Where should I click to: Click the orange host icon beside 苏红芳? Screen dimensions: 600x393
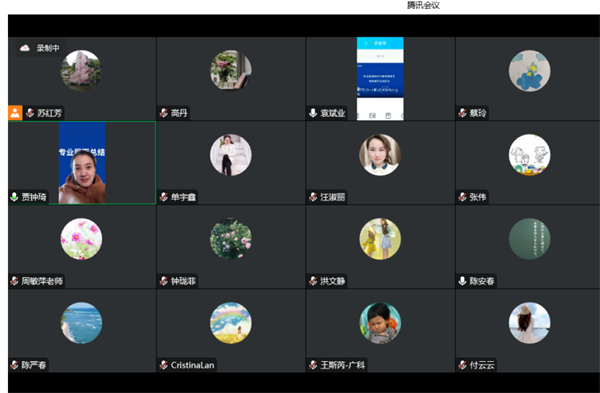click(15, 113)
